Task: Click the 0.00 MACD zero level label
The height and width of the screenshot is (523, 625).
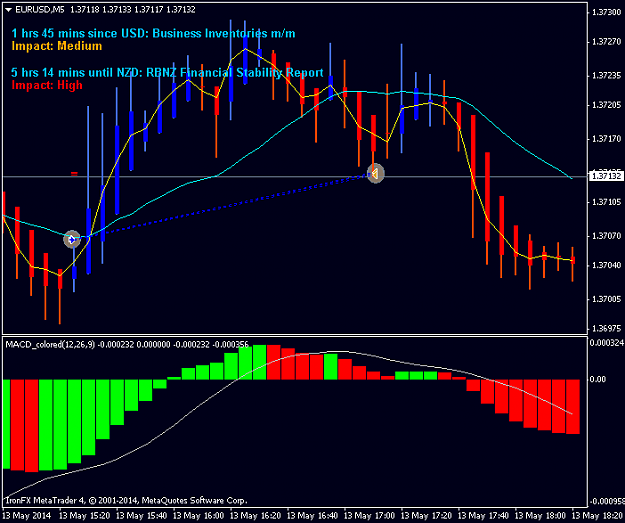Action: 598,379
